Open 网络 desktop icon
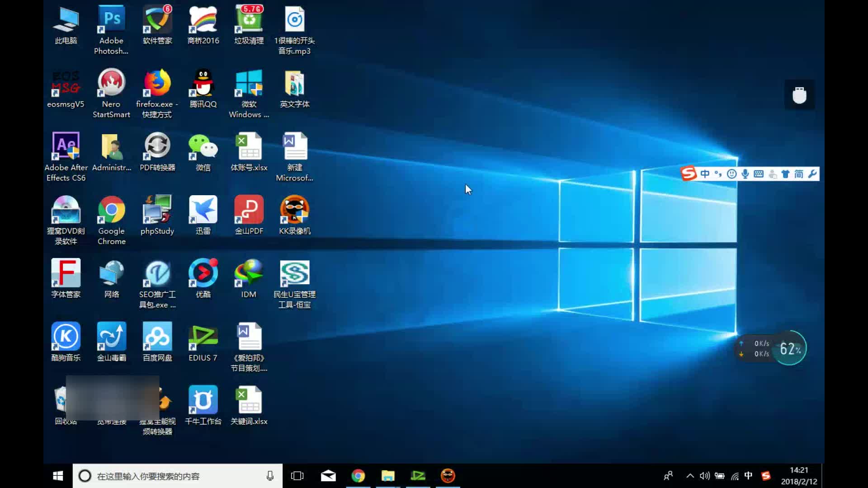 pyautogui.click(x=111, y=279)
